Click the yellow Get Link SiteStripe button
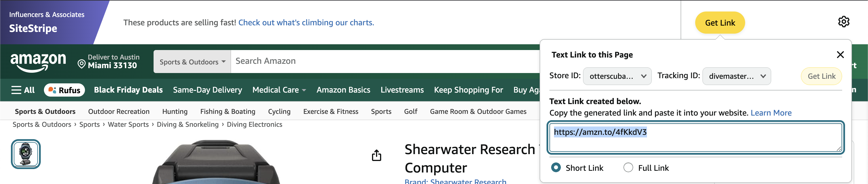868x184 pixels. coord(720,23)
